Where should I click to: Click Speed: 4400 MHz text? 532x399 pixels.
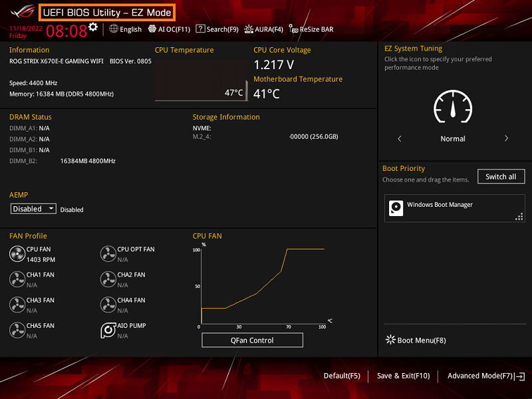click(x=33, y=83)
